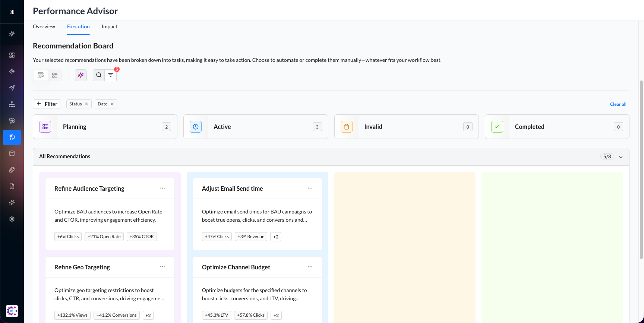Expand +2 metrics on Adjust Email Send time
This screenshot has height=323, width=644.
click(x=276, y=237)
